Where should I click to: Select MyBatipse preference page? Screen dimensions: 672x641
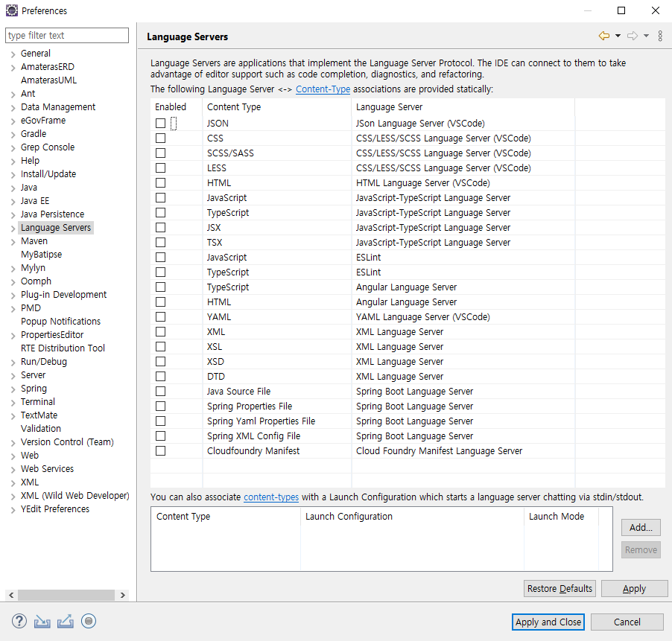(41, 255)
